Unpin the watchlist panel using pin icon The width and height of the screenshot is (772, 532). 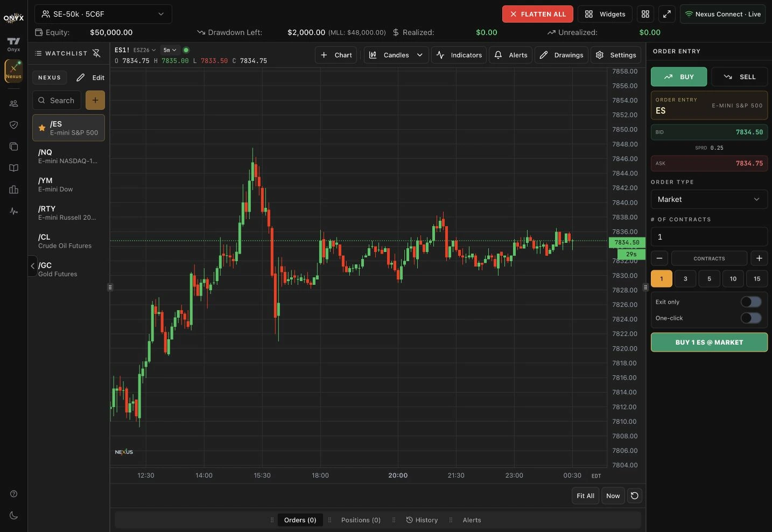[96, 53]
